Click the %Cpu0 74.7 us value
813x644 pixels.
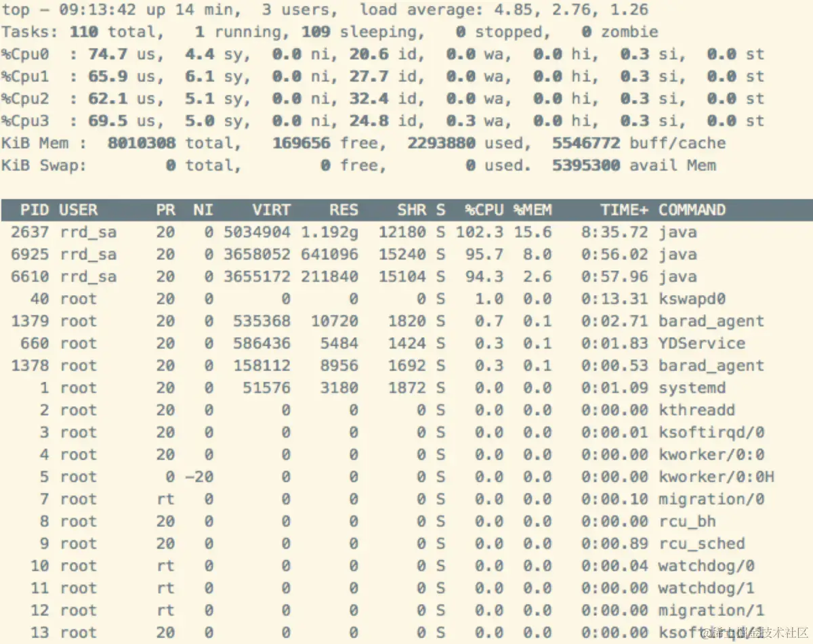107,55
